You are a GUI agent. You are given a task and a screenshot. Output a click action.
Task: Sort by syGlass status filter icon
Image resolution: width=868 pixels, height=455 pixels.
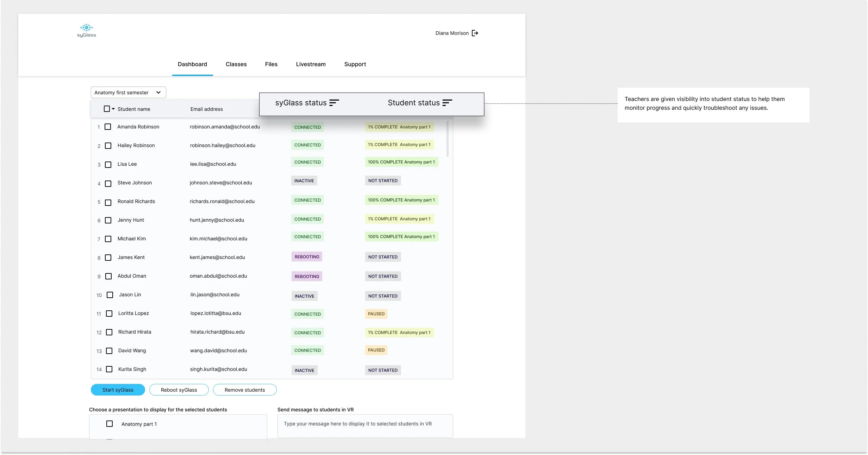pyautogui.click(x=334, y=103)
